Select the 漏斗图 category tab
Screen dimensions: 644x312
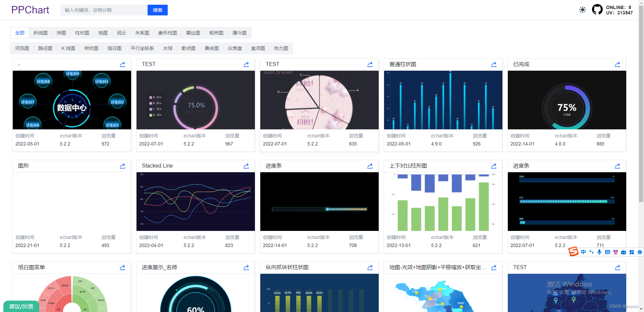[x=239, y=33]
